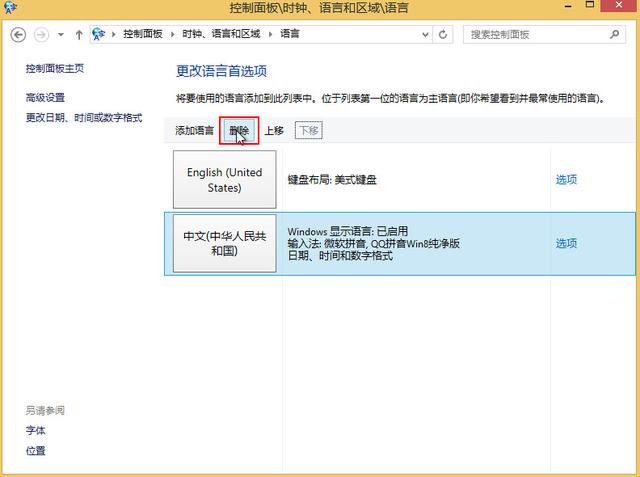Expand arrow after 控制面板 breadcrumb
Image resolution: width=640 pixels, height=477 pixels.
click(x=172, y=34)
